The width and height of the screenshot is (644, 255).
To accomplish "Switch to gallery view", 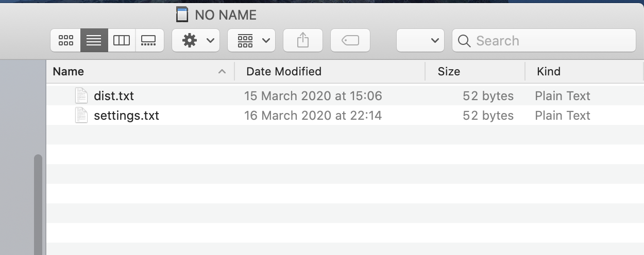I will tap(149, 41).
